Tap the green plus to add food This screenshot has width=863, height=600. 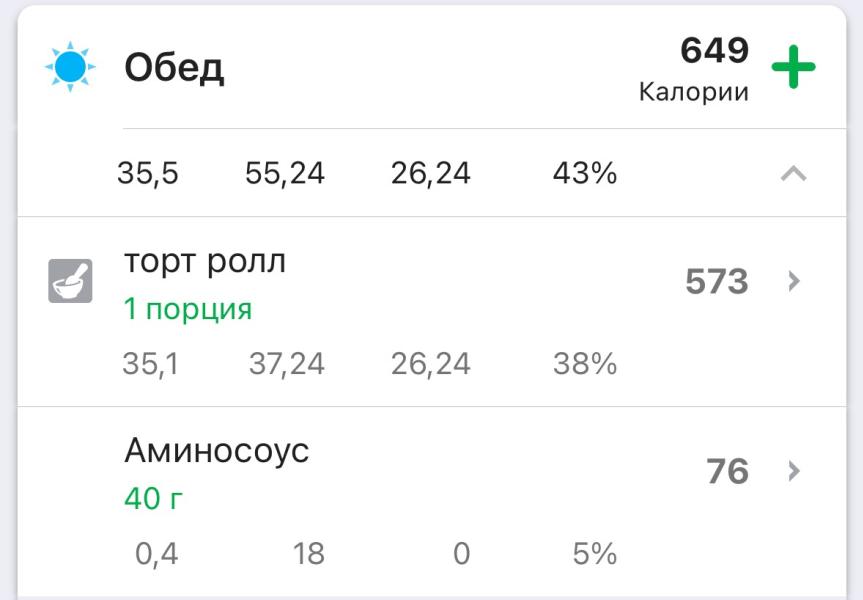(x=793, y=68)
